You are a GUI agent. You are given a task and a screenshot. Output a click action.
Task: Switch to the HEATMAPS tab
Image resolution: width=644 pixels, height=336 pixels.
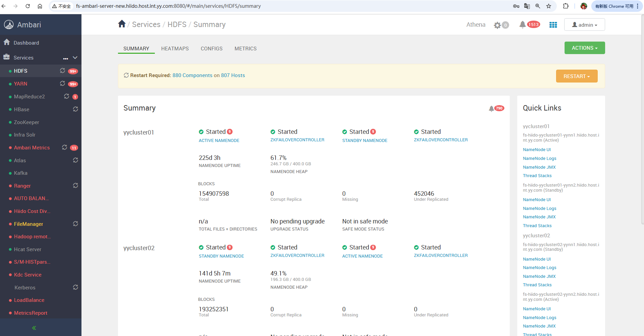click(x=175, y=49)
